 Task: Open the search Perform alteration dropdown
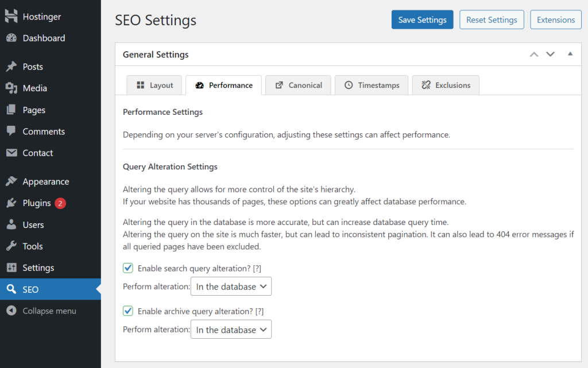231,286
